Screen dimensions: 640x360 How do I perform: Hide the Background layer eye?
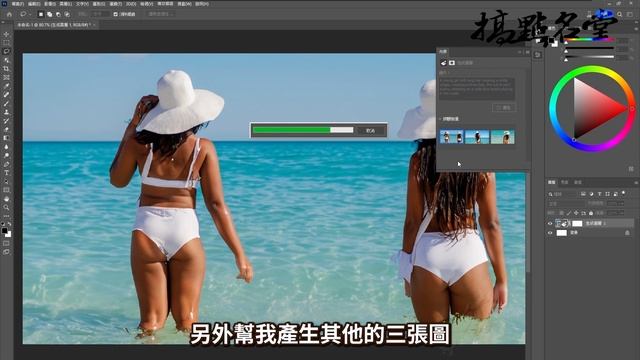pyautogui.click(x=550, y=233)
